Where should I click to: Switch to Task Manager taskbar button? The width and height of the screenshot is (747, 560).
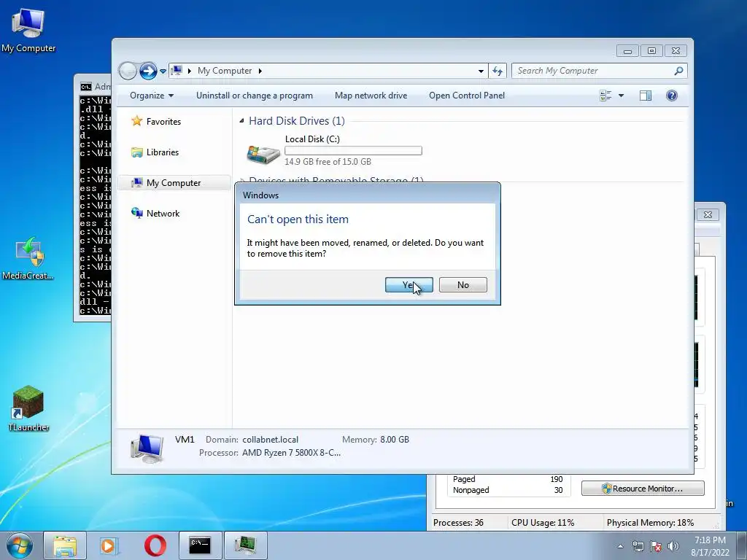point(245,545)
